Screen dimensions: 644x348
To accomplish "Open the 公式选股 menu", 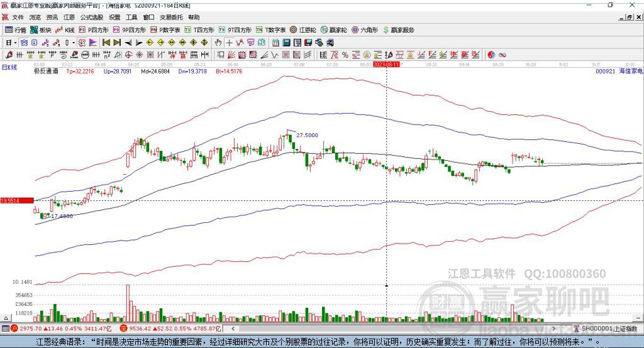I will coord(92,17).
